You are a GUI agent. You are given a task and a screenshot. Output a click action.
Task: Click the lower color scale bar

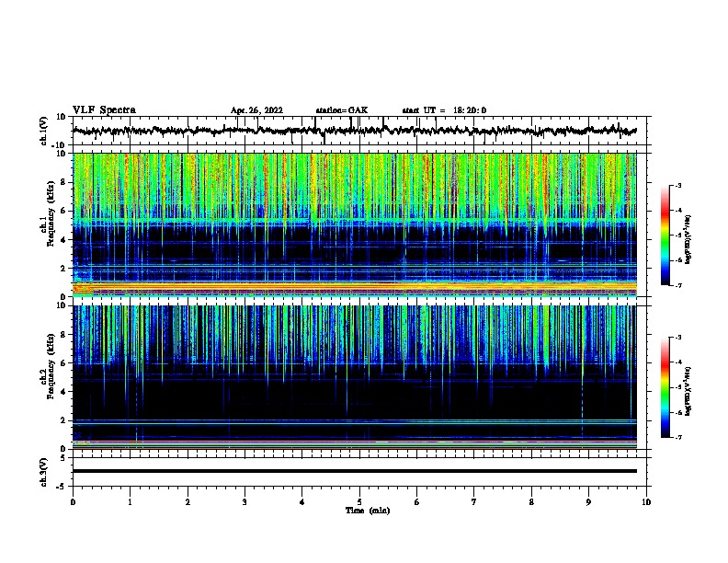665,387
